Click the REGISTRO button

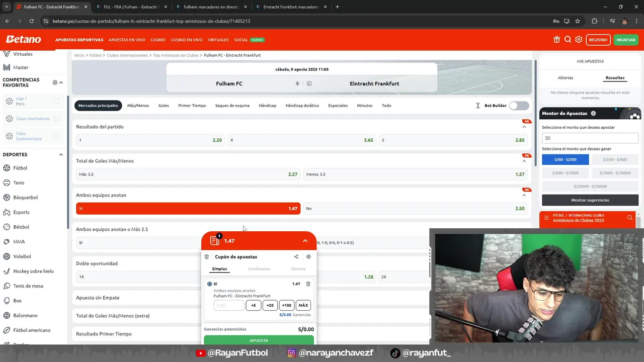point(598,40)
